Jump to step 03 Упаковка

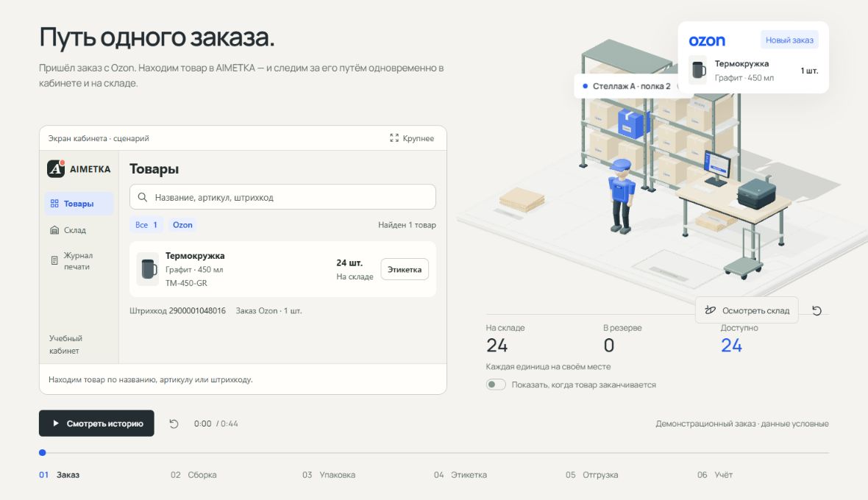[329, 474]
